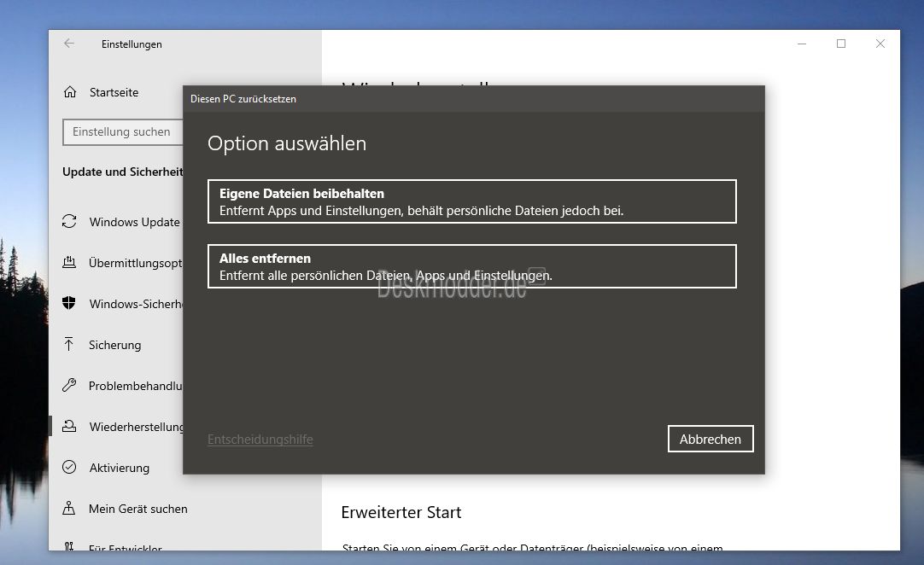Image resolution: width=924 pixels, height=565 pixels.
Task: Click the Für Entwickler tools icon
Action: coord(69,547)
